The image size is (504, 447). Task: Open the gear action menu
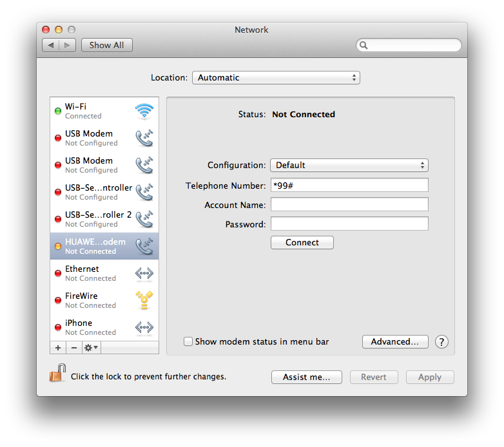coord(92,347)
